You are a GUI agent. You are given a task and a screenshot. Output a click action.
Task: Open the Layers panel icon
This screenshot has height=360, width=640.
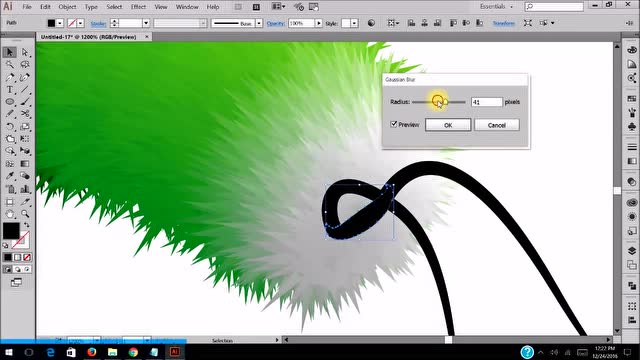(x=632, y=251)
